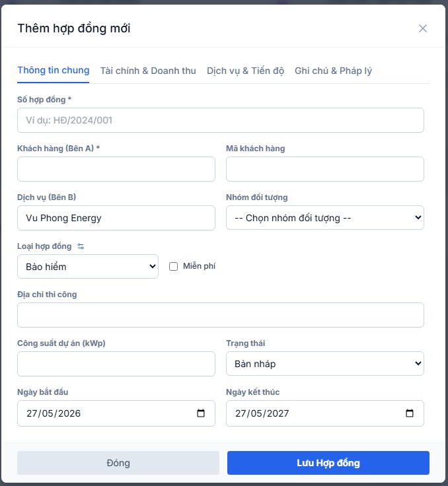Click the Khách hàng (Bên A) field
The width and height of the screenshot is (448, 486).
(x=116, y=169)
